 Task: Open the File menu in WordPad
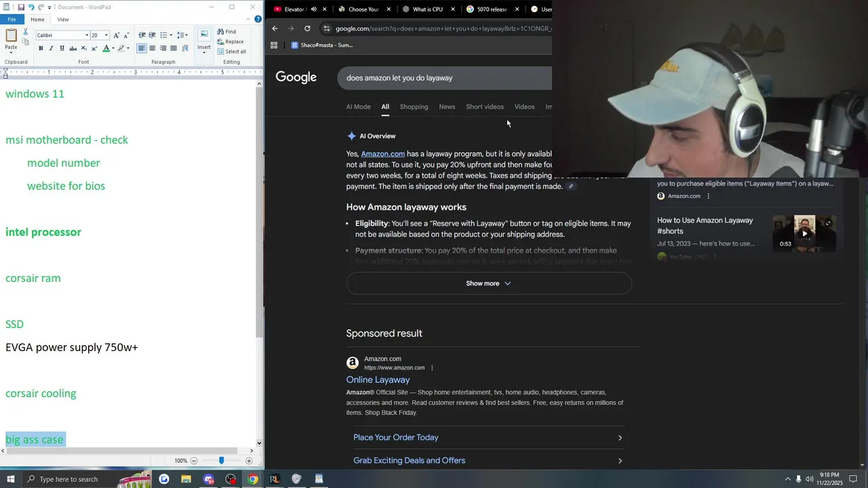point(12,20)
